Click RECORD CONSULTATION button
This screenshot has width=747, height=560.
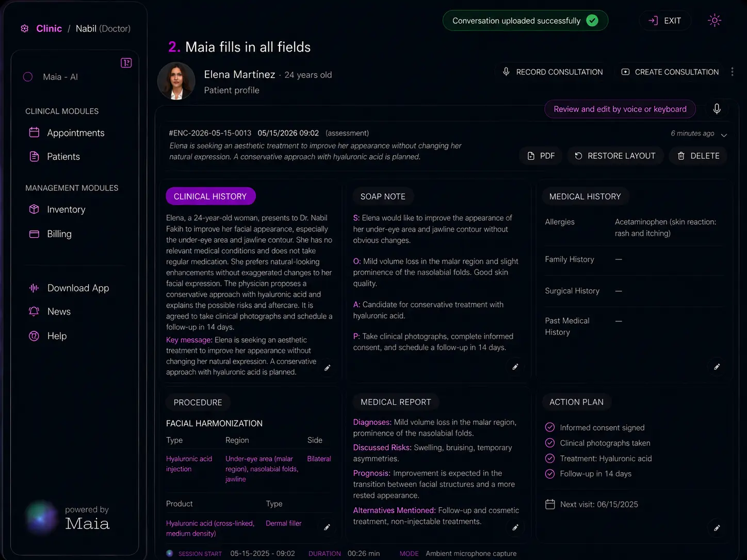pyautogui.click(x=553, y=72)
